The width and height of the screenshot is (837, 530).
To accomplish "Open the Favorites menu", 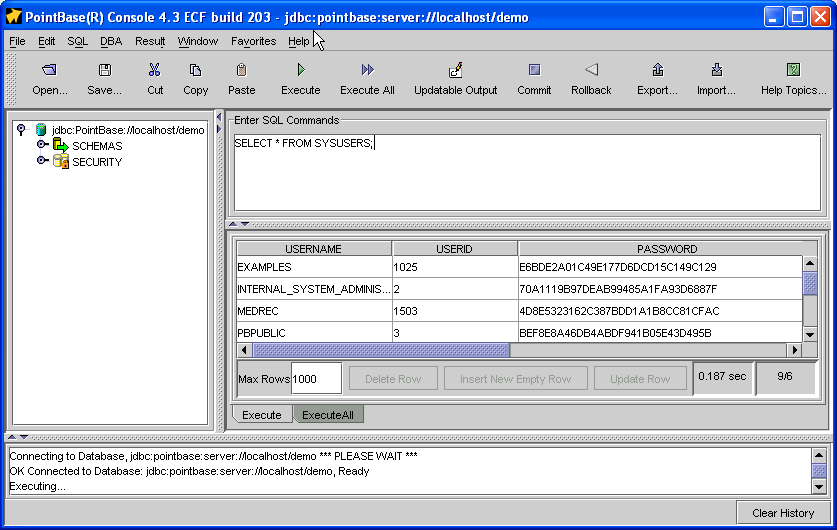I will pos(254,41).
